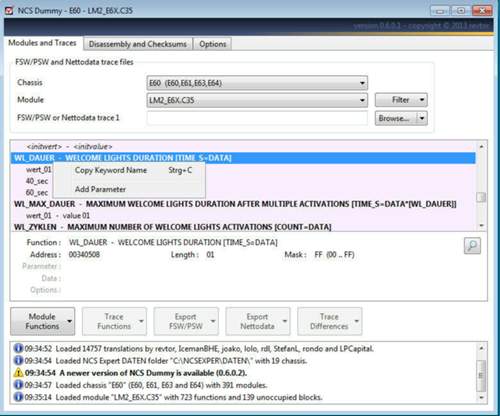Open the Chassis combo box E60
500x416 pixels.
coord(257,83)
